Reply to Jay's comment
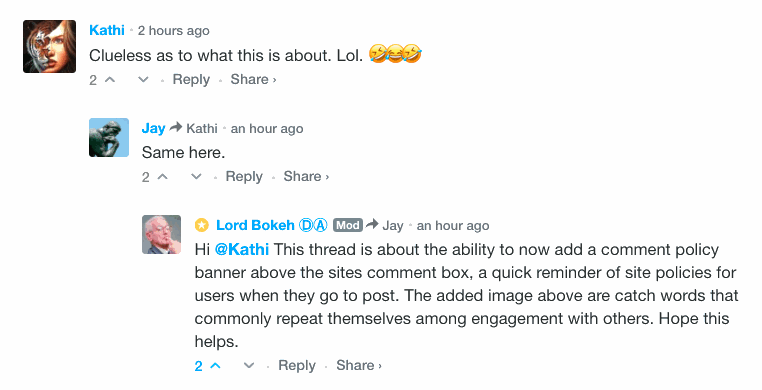 pos(244,177)
